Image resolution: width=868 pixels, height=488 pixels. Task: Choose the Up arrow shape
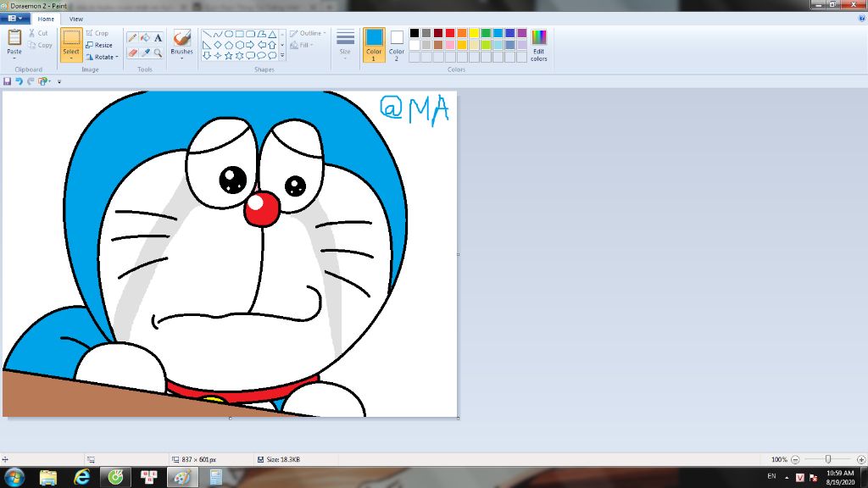point(272,45)
